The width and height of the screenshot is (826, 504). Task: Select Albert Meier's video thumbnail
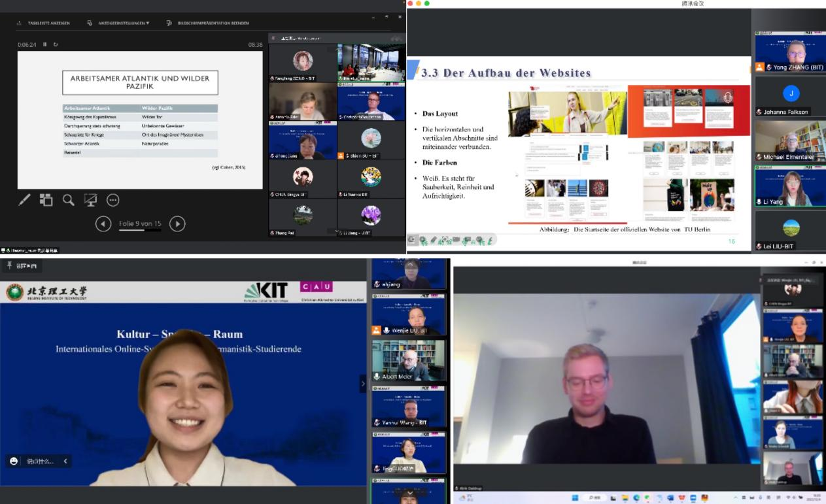408,360
